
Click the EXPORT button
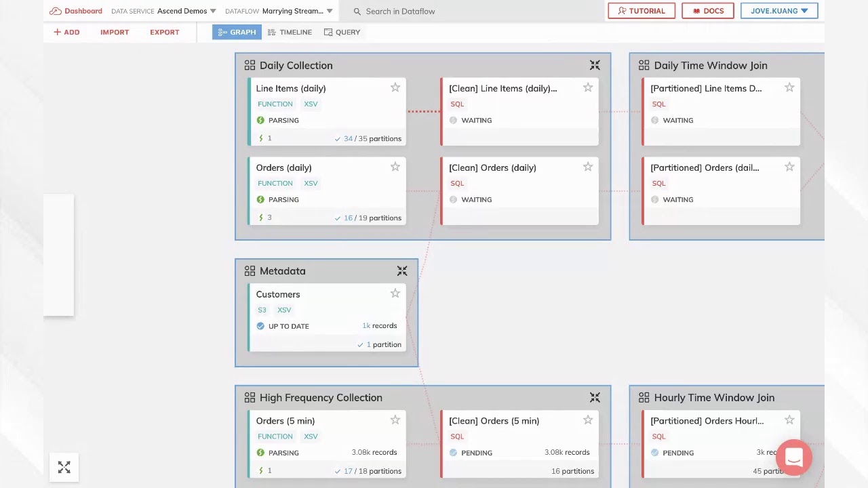tap(165, 32)
